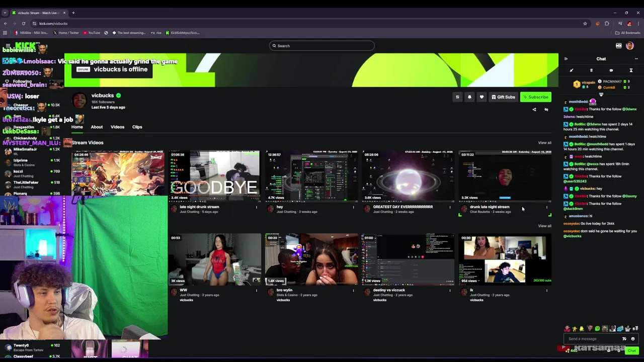The width and height of the screenshot is (644, 362).
Task: Click the green emote in quick emote row
Action: (597, 329)
